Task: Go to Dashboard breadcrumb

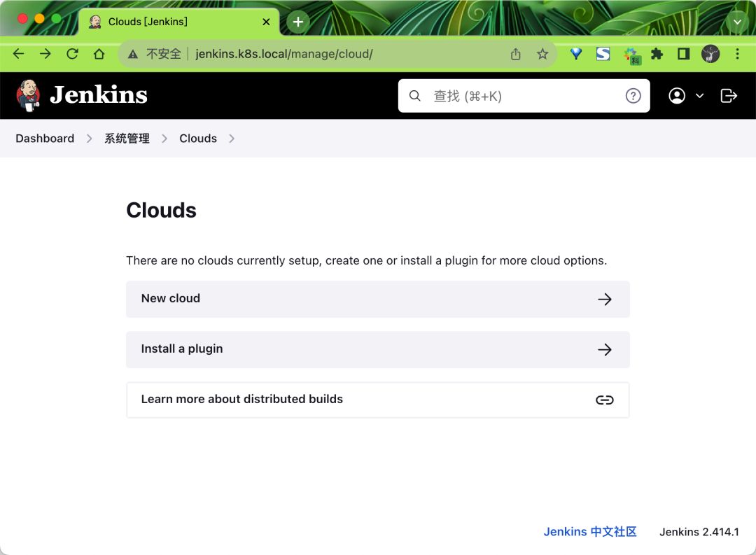Action: 45,139
